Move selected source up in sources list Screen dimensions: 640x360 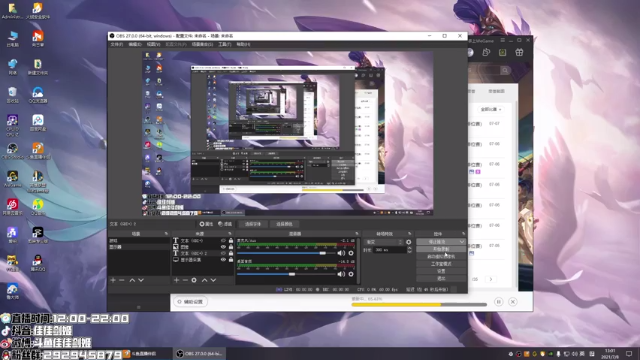[x=204, y=280]
